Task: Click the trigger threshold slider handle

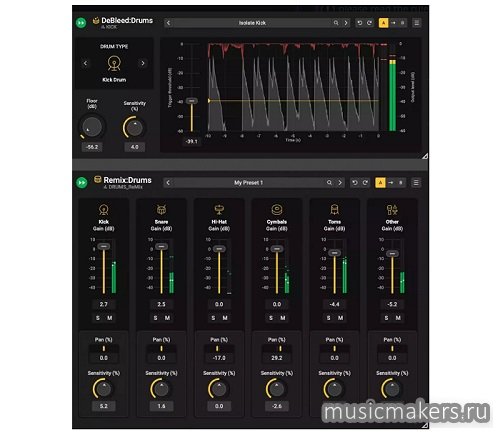Action: click(192, 101)
